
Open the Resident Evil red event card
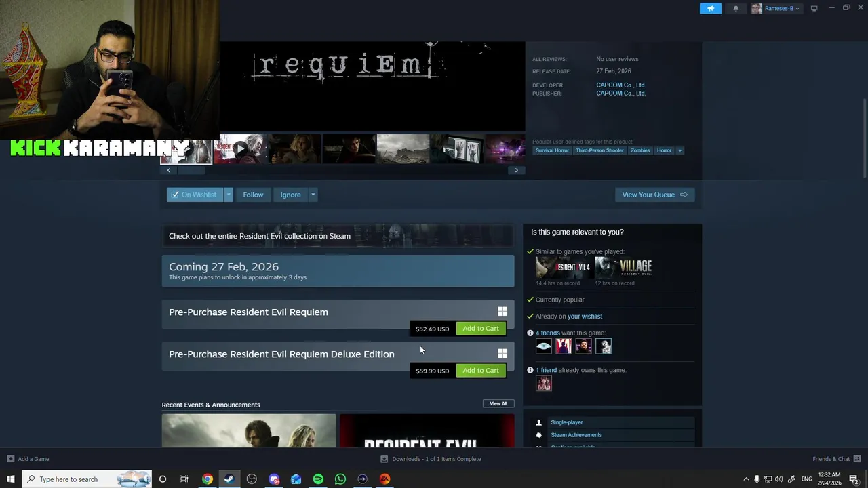(427, 431)
